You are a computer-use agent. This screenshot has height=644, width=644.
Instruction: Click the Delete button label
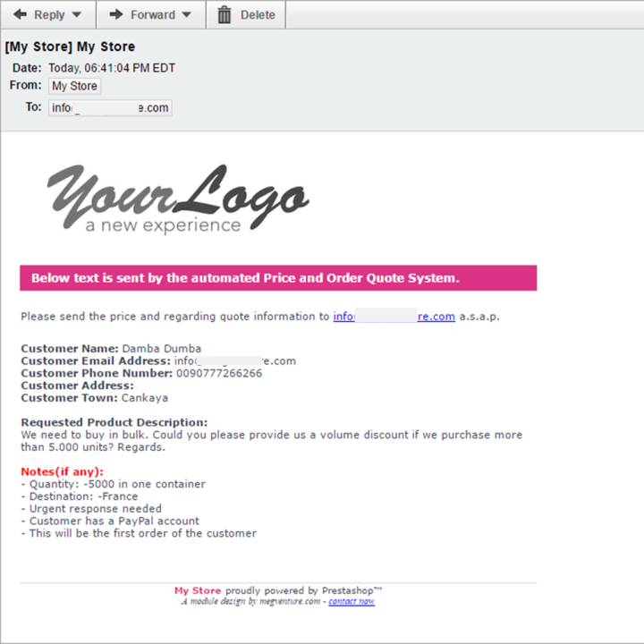tap(258, 15)
